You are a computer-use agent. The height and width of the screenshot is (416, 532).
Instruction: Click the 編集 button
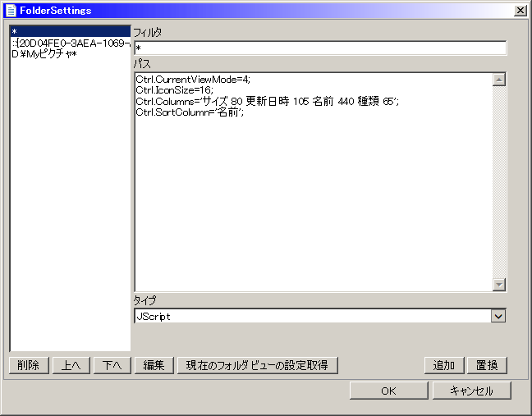point(154,366)
